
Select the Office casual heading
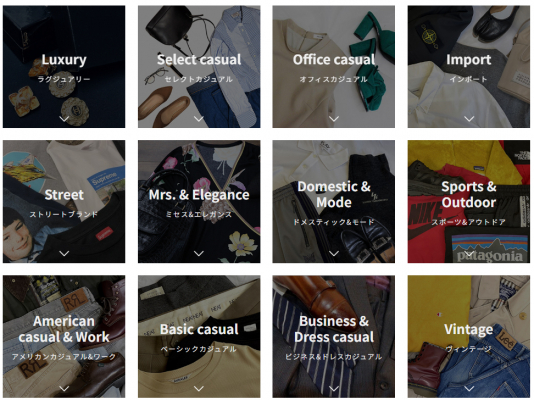(x=334, y=60)
